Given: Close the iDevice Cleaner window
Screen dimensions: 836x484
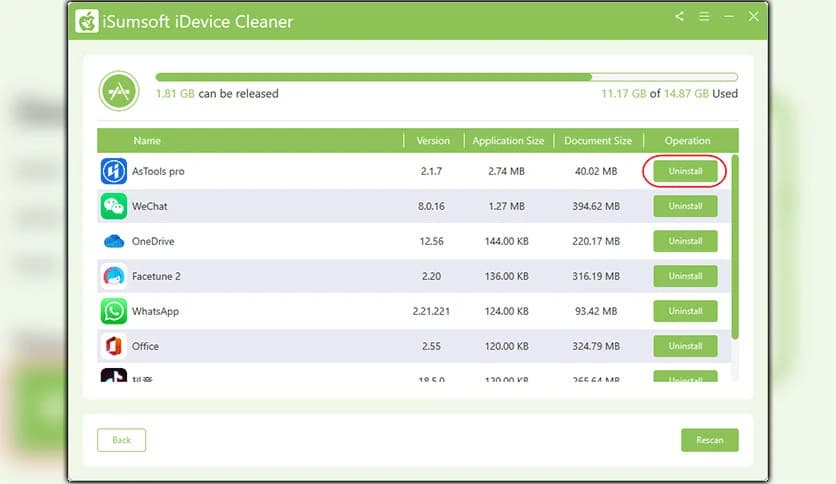Looking at the screenshot, I should (753, 17).
